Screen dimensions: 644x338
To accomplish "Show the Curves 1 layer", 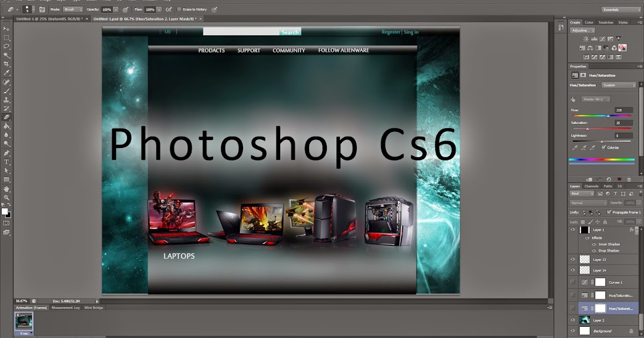I will (573, 282).
